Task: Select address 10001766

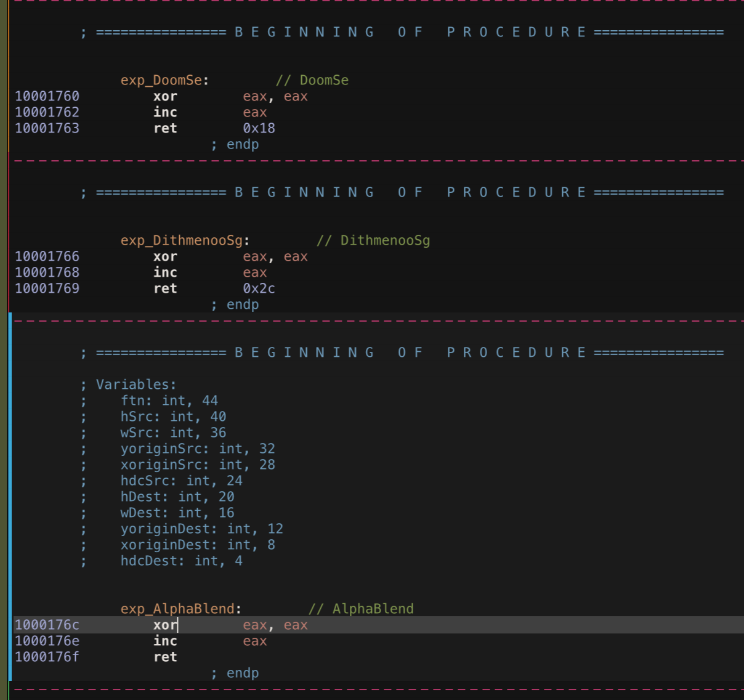Action: (47, 256)
